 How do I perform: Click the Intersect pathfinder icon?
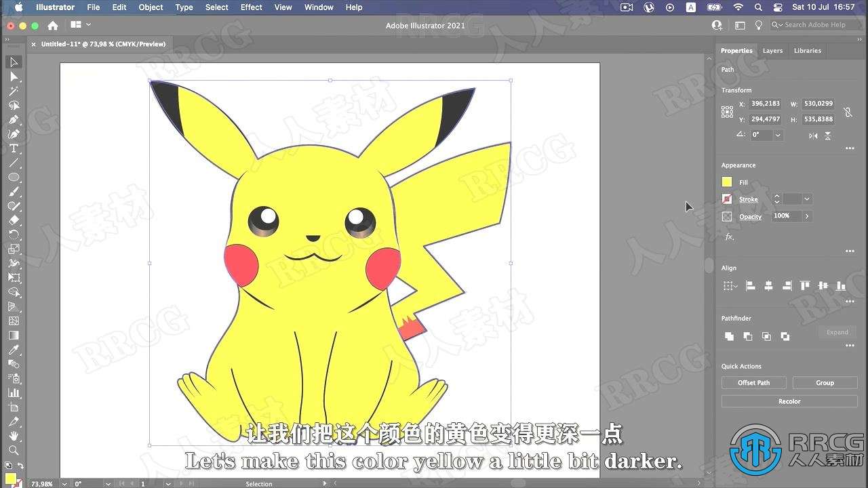click(766, 336)
